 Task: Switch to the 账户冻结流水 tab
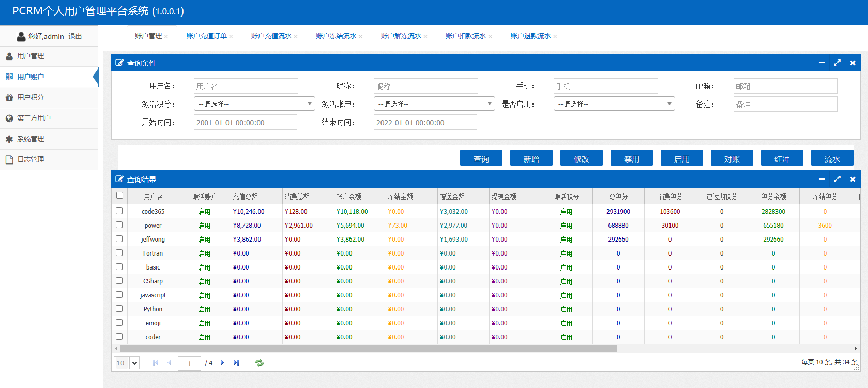[x=336, y=36]
